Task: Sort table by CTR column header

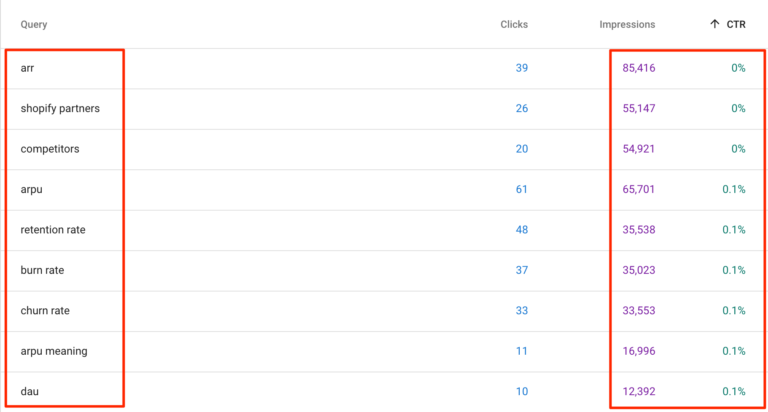Action: 736,24
